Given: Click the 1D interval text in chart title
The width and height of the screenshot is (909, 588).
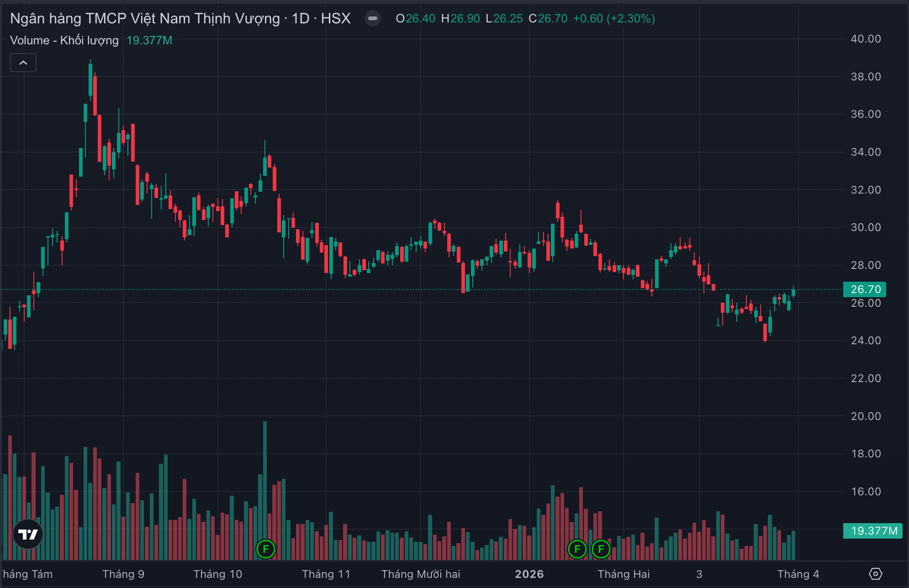Looking at the screenshot, I should pyautogui.click(x=300, y=18).
